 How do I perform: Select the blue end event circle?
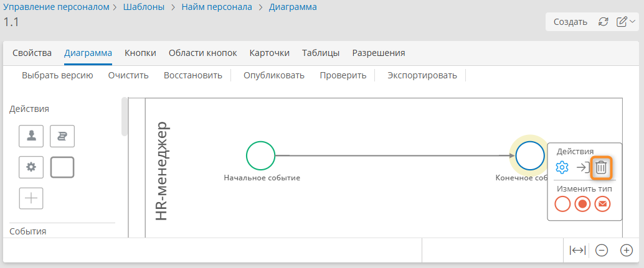coord(530,155)
